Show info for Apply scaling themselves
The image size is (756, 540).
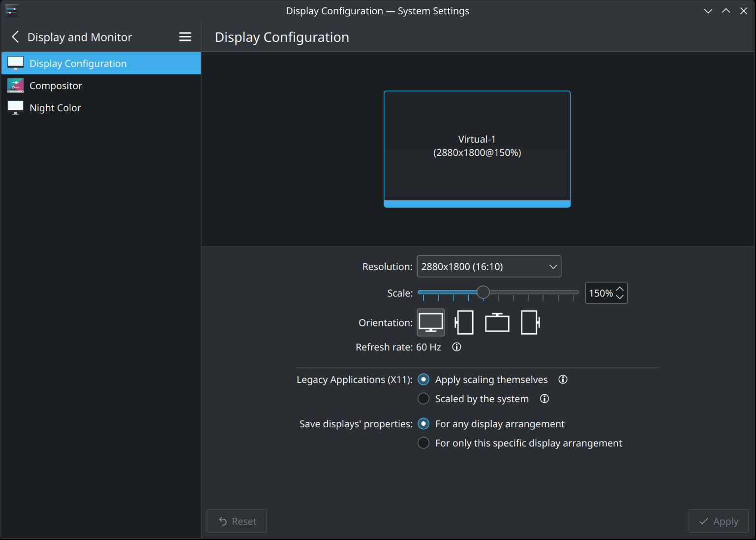pos(563,380)
